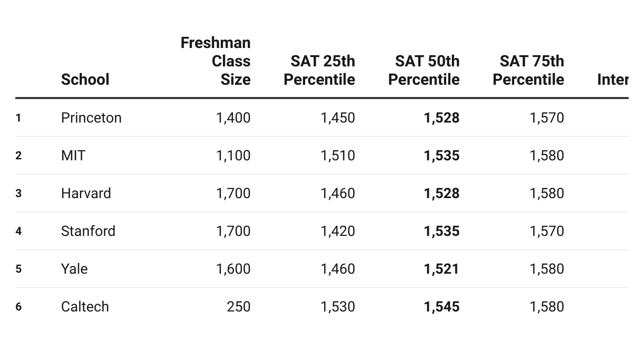This screenshot has width=644, height=337.
Task: Click the partially visible Inter column header
Action: coord(612,79)
